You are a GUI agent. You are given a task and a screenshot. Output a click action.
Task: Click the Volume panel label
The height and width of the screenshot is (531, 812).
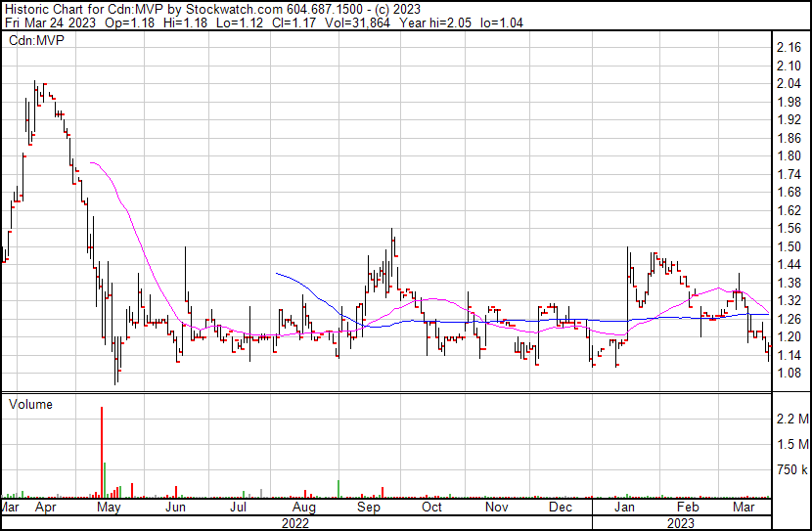(x=29, y=404)
